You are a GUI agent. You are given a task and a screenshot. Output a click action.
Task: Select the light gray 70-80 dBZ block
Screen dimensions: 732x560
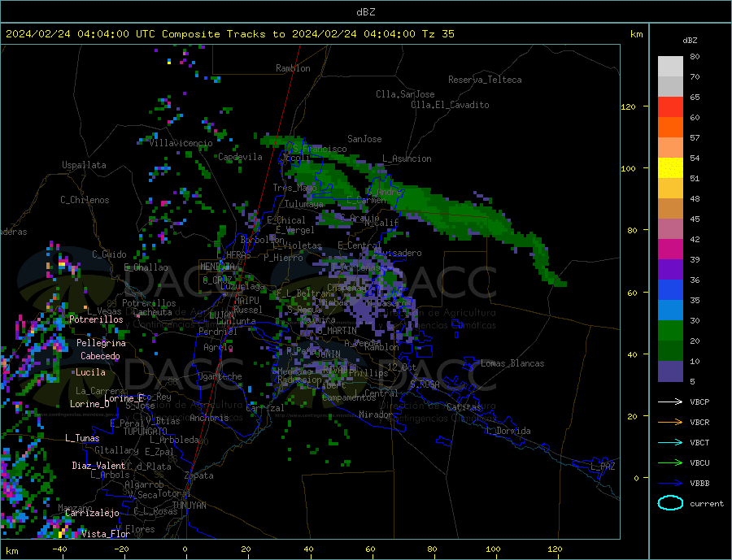click(x=670, y=67)
